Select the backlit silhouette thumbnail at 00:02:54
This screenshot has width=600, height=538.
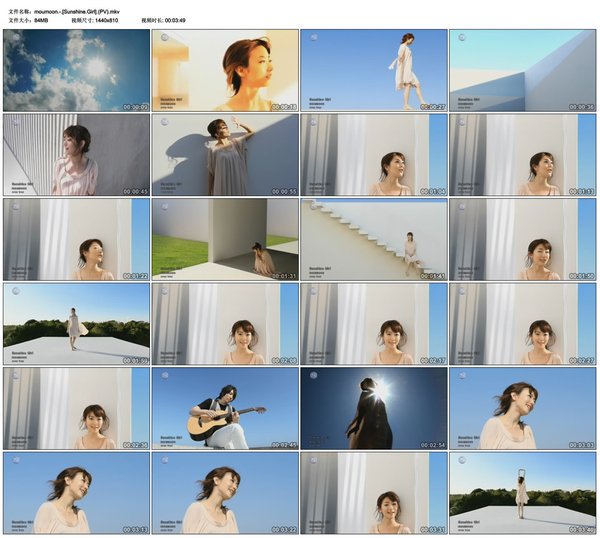[x=374, y=409]
